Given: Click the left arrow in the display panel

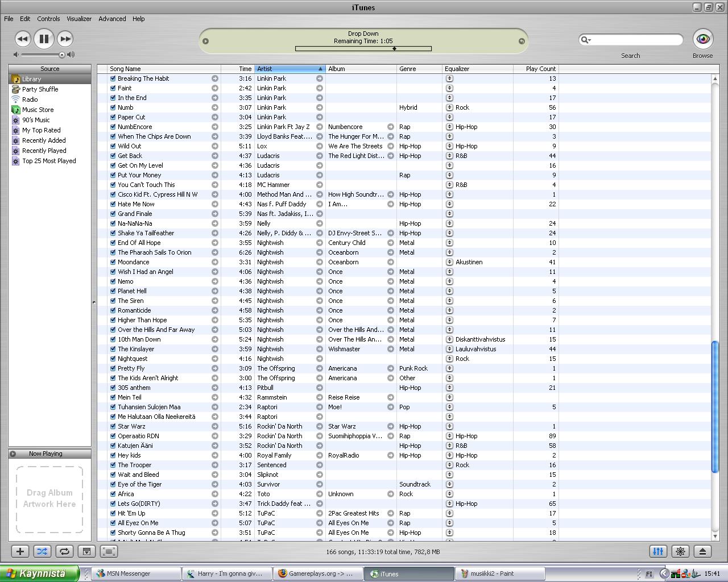Looking at the screenshot, I should [206, 41].
